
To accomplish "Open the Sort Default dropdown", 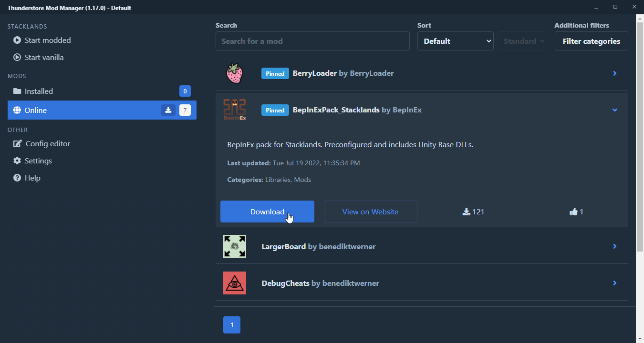I will (x=455, y=41).
